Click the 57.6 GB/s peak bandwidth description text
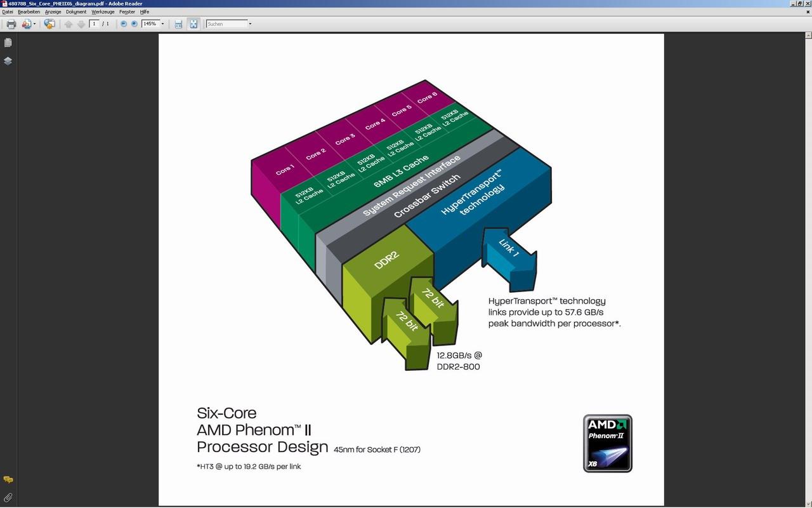This screenshot has width=812, height=508. (x=554, y=312)
